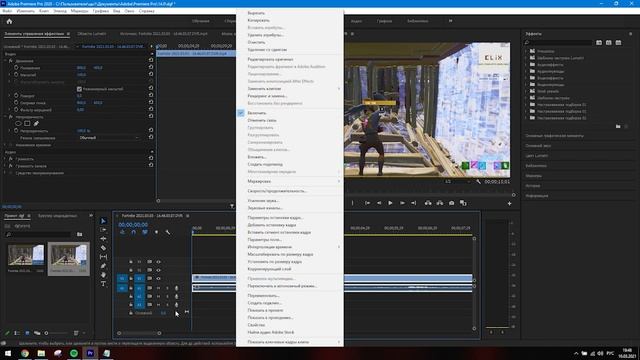Image resolution: width=640 pixels, height=360 pixels.
Task: Select the Pen tool in tools panel
Action: point(103,266)
